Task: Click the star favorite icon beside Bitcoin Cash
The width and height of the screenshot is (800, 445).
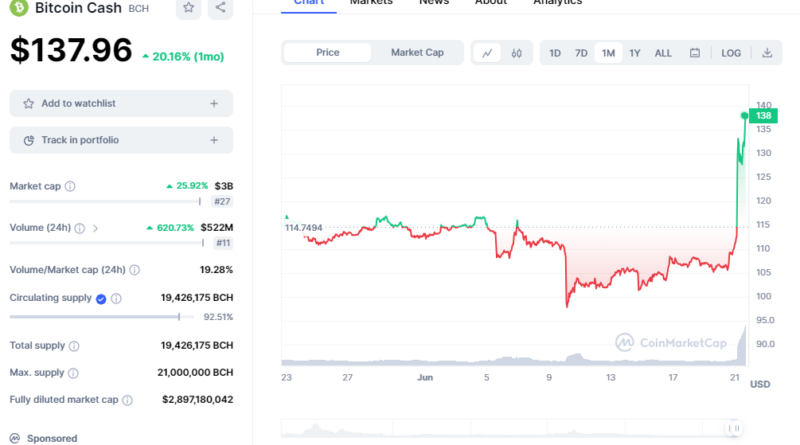Action: click(x=188, y=8)
